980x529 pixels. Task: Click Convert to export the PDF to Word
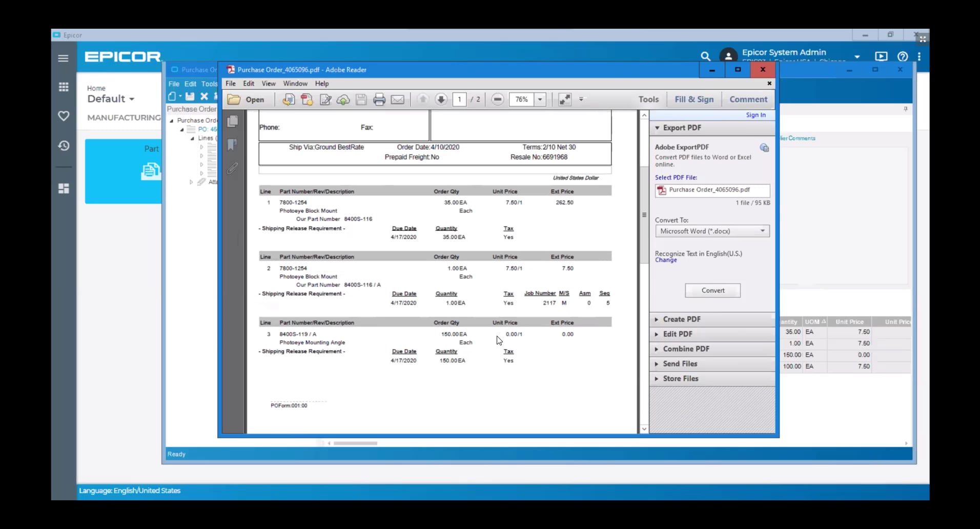pos(712,290)
